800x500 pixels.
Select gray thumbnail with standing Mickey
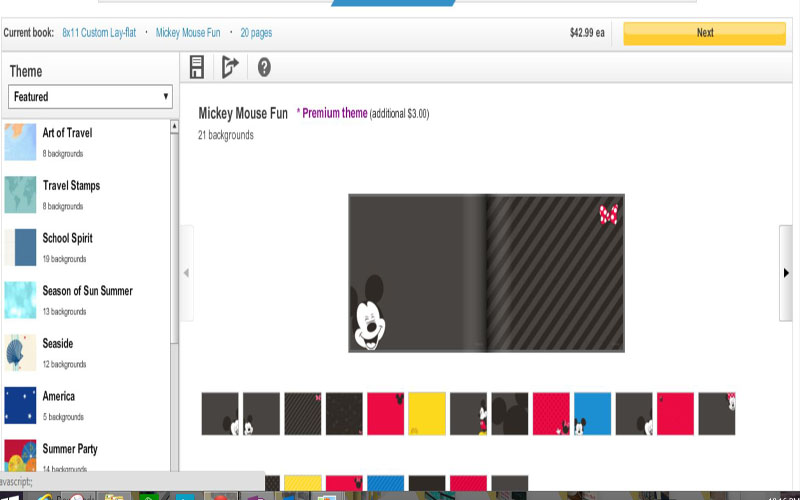(x=468, y=414)
